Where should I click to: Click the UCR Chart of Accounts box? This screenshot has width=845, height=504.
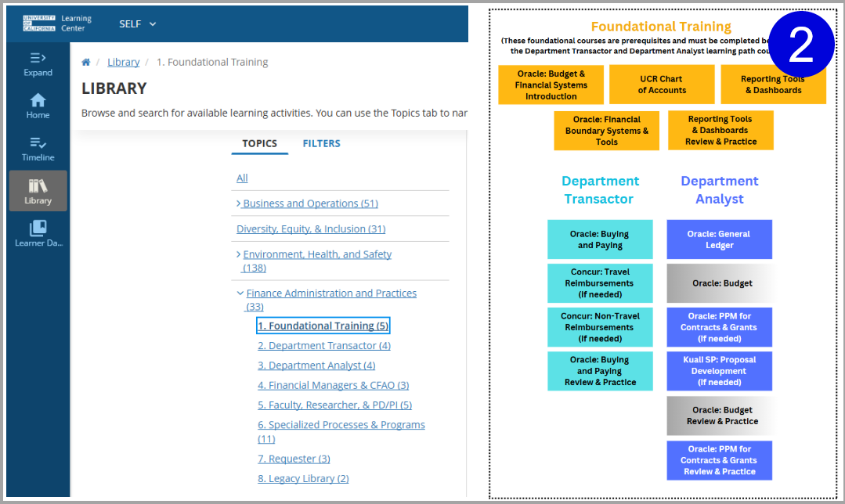click(x=662, y=85)
